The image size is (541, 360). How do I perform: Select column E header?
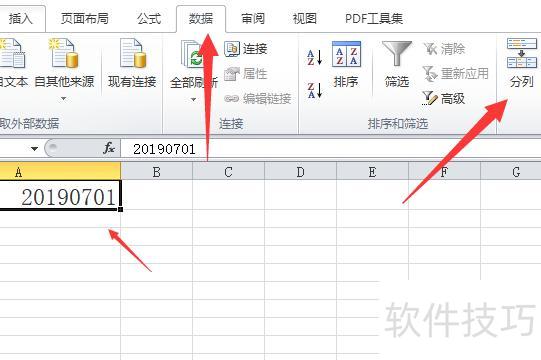coord(372,172)
